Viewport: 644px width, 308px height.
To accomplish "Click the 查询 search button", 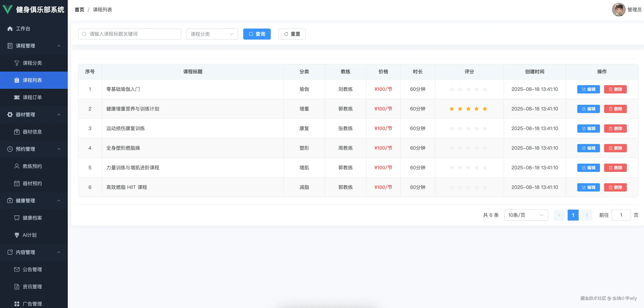I will (x=257, y=34).
